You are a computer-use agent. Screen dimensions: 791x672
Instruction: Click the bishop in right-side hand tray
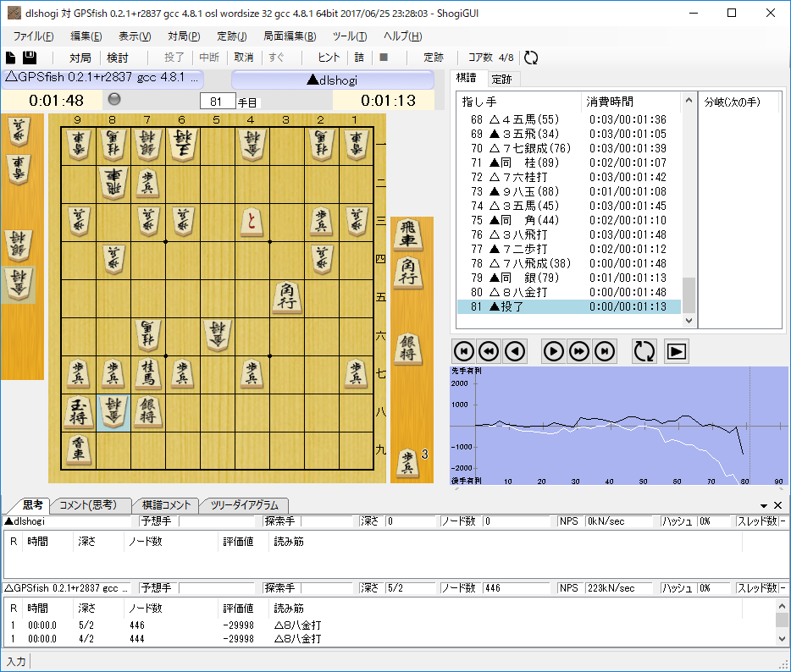coord(408,273)
